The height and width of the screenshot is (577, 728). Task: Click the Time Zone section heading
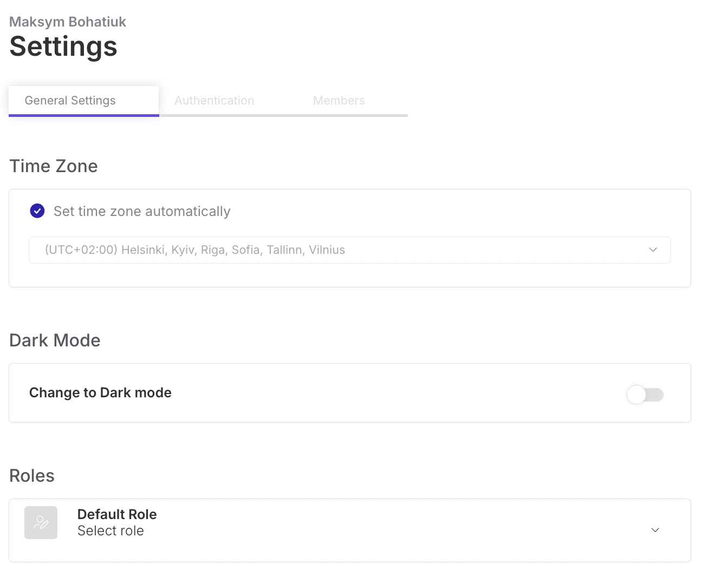tap(54, 166)
